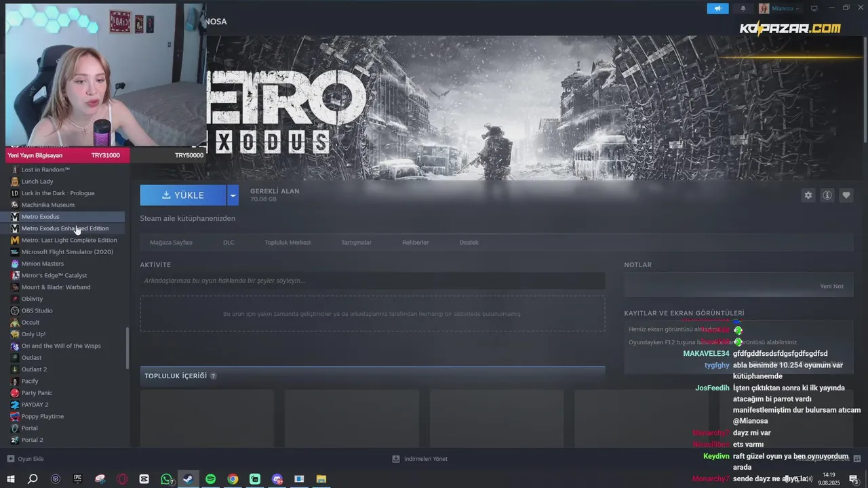868x488 pixels.
Task: Click the Mount & Blade: Warband icon
Action: pyautogui.click(x=15, y=287)
